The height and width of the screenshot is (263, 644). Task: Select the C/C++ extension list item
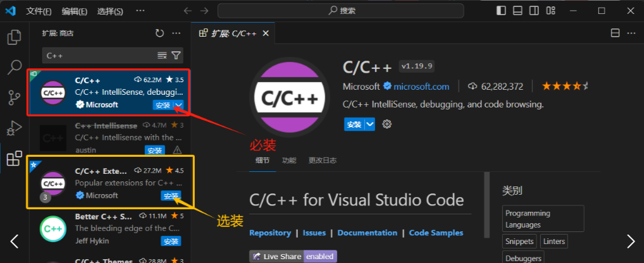[x=109, y=92]
